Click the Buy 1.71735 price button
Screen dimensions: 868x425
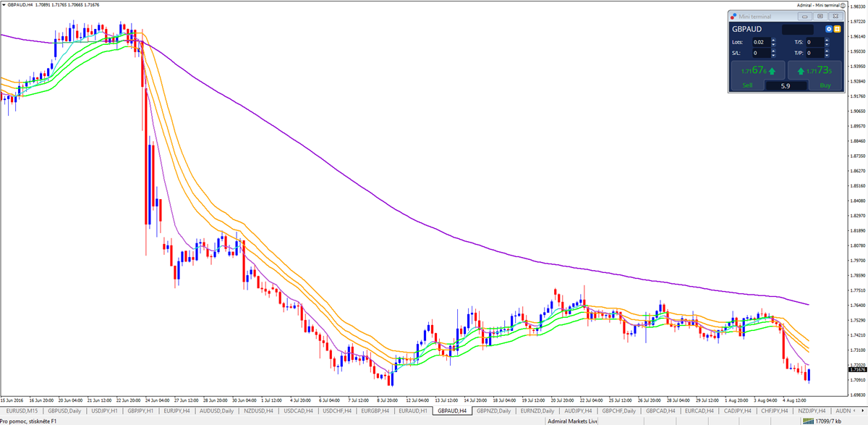(x=814, y=71)
